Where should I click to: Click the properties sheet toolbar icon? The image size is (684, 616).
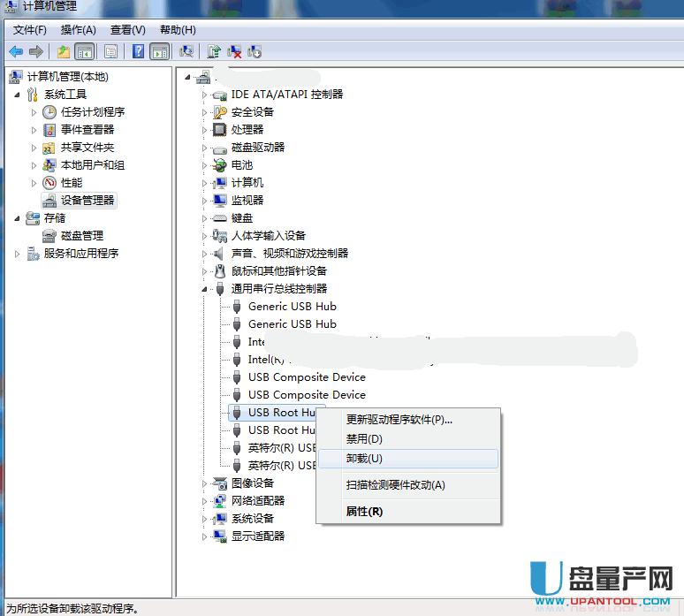coord(110,51)
